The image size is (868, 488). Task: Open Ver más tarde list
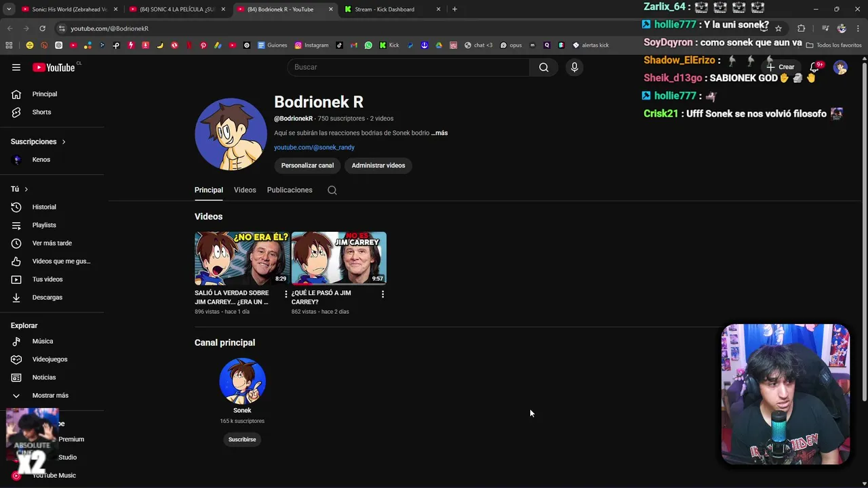52,243
